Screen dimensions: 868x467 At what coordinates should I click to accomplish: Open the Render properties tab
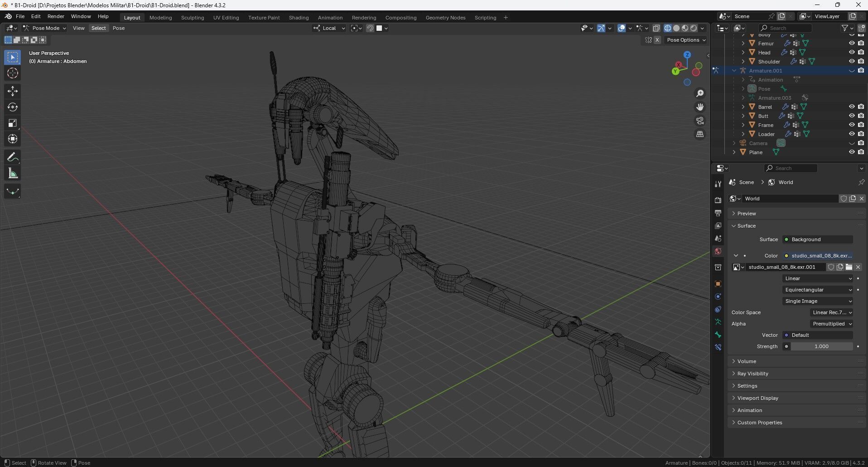click(718, 200)
